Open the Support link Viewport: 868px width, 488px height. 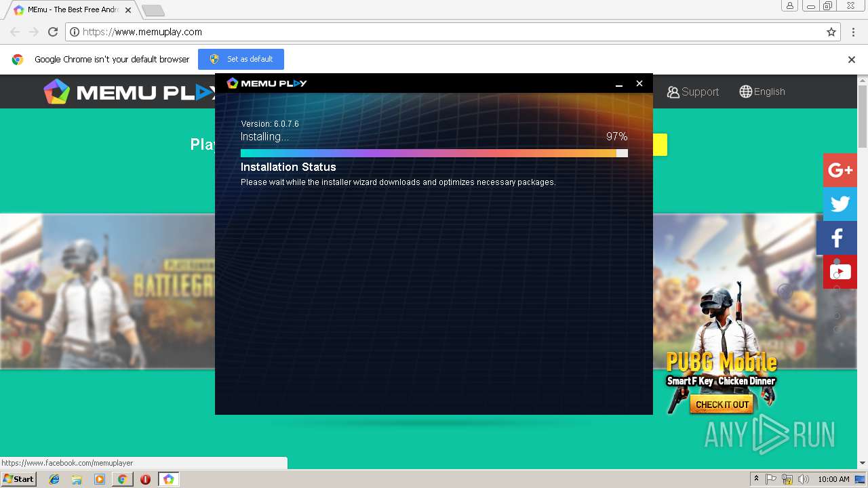692,91
